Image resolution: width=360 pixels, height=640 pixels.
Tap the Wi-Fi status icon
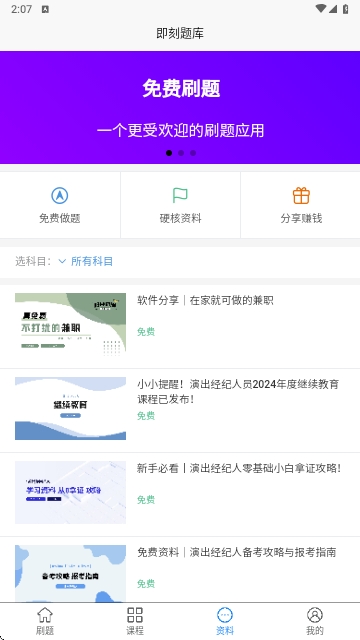pyautogui.click(x=321, y=9)
